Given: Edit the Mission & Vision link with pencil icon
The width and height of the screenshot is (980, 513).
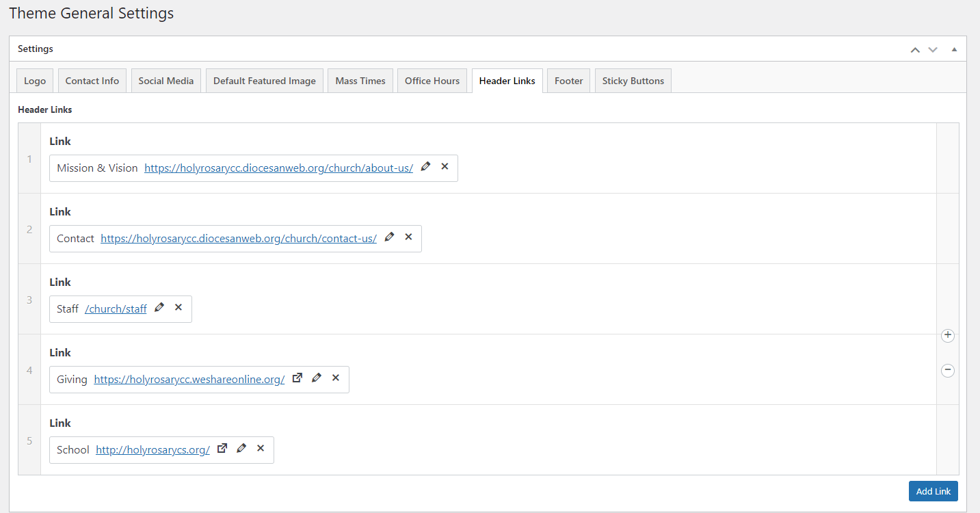Looking at the screenshot, I should [x=426, y=166].
